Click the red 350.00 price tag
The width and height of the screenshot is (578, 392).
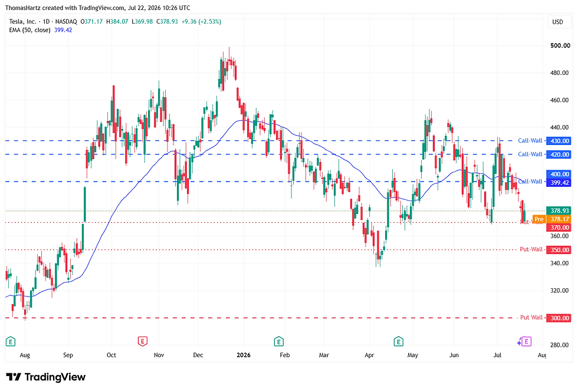tap(559, 250)
